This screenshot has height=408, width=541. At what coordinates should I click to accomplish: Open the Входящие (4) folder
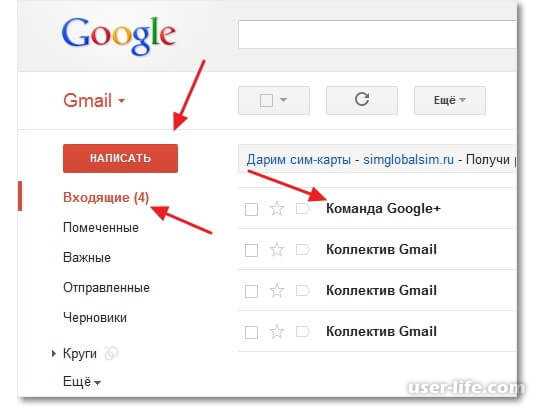pos(106,198)
